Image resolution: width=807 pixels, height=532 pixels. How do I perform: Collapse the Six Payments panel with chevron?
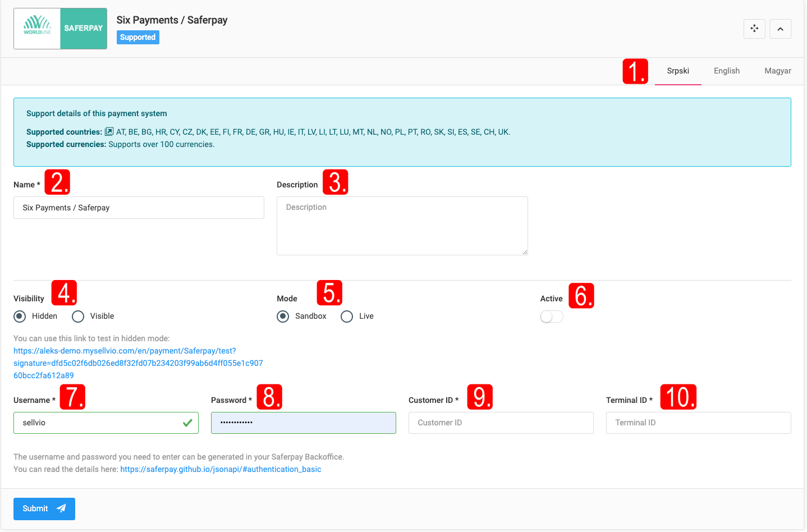780,29
